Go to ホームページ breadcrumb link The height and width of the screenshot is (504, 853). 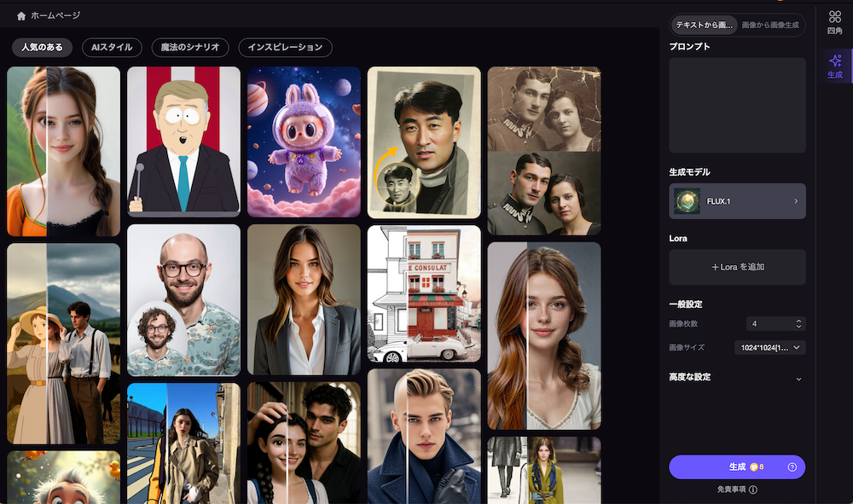pos(55,15)
